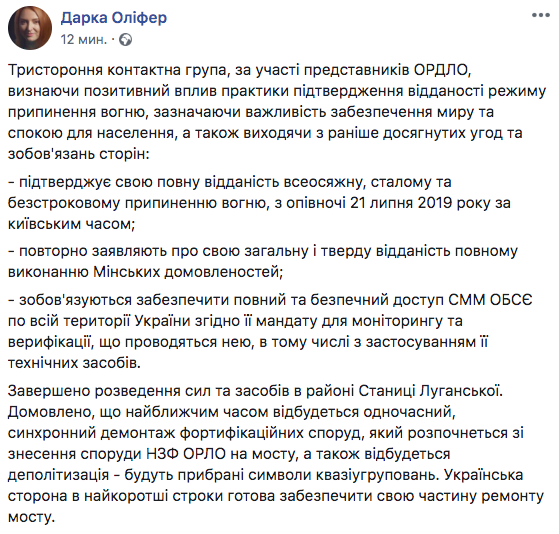This screenshot has width=559, height=534.
Task: Open the "12 мин." timestamp link
Action: (83, 39)
